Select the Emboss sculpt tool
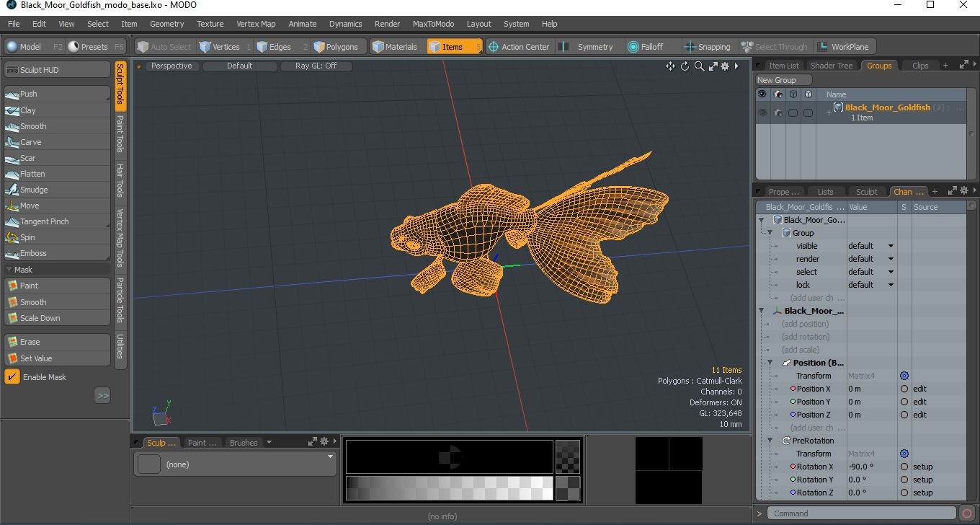This screenshot has width=980, height=525. point(57,253)
